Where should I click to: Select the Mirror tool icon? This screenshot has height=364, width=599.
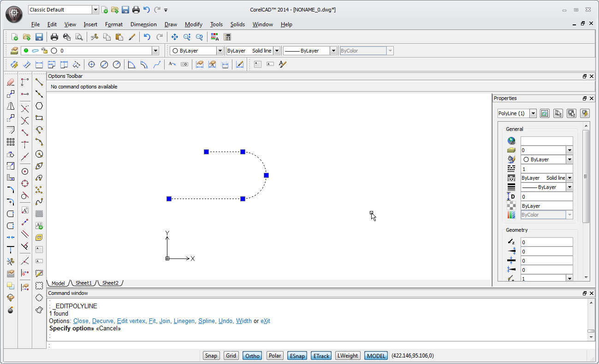pyautogui.click(x=11, y=106)
